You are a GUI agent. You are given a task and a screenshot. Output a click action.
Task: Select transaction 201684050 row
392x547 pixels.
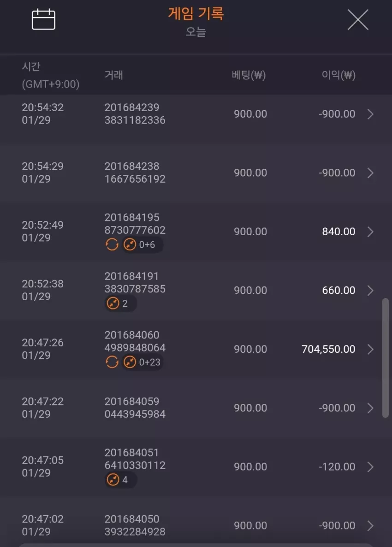[196, 525]
